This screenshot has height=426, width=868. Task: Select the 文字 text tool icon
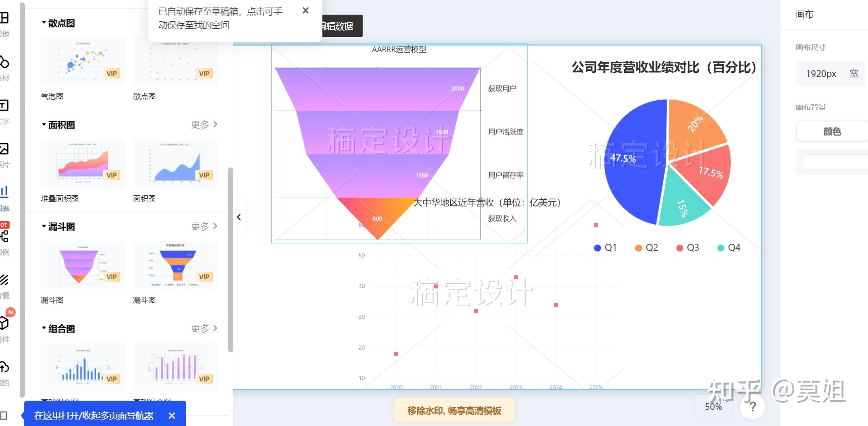(4, 105)
